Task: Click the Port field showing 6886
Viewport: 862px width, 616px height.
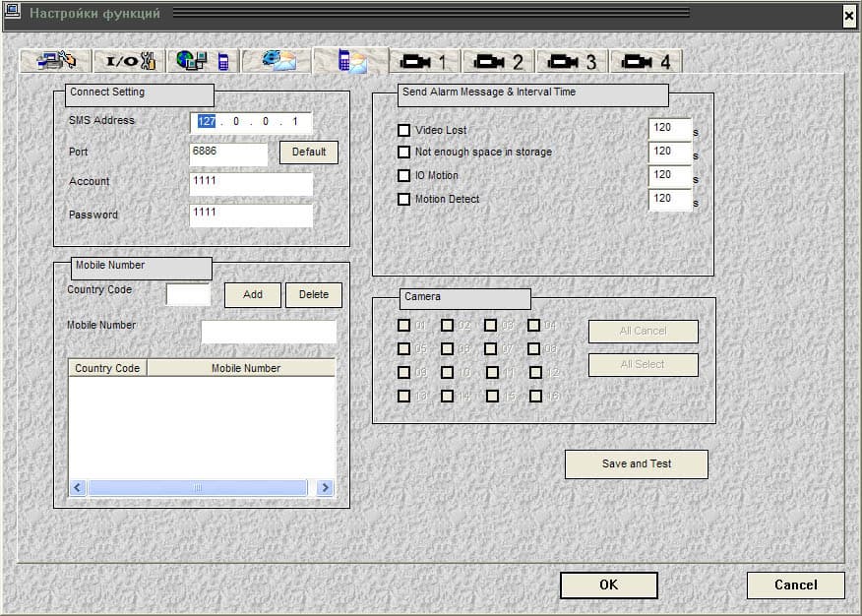Action: [228, 154]
